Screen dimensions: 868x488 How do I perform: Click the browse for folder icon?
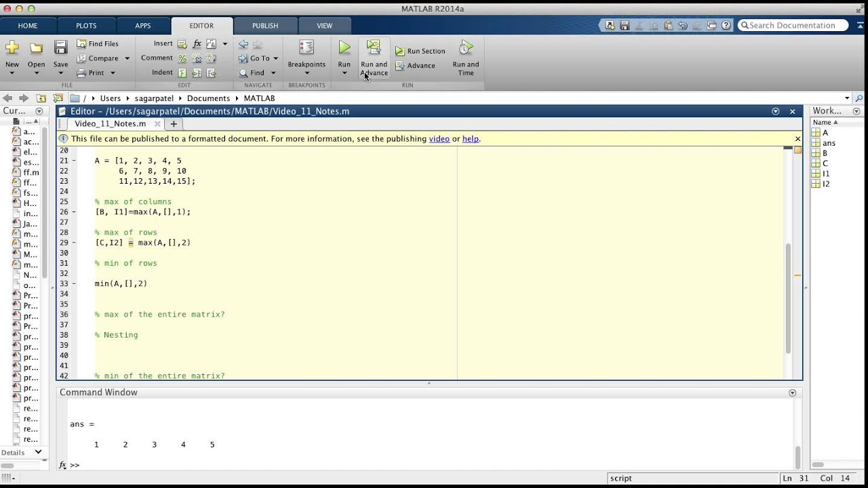[x=58, y=98]
